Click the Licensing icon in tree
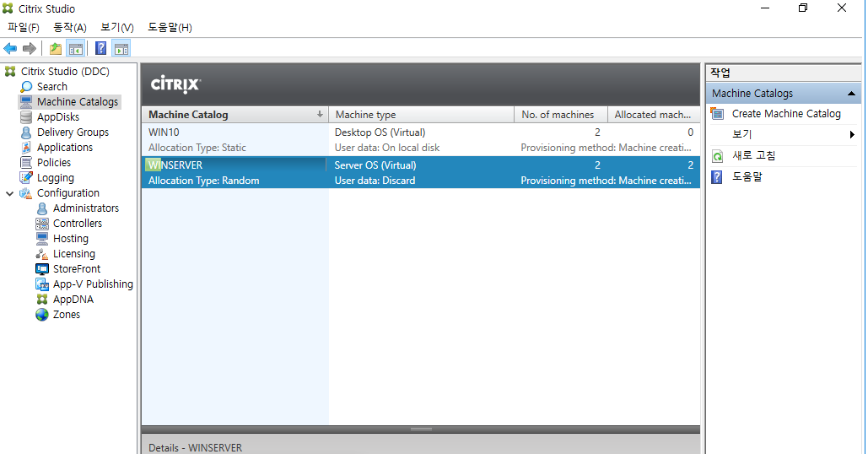 (42, 253)
